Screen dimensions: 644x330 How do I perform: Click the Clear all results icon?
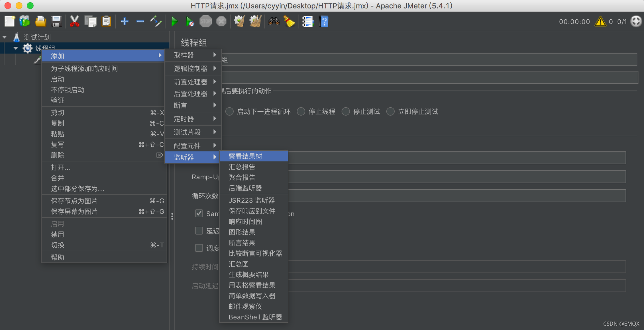pos(255,21)
